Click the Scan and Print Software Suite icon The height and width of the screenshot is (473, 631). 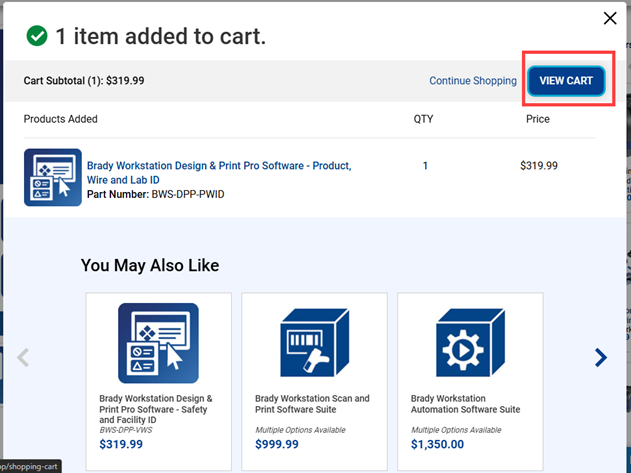coord(314,343)
